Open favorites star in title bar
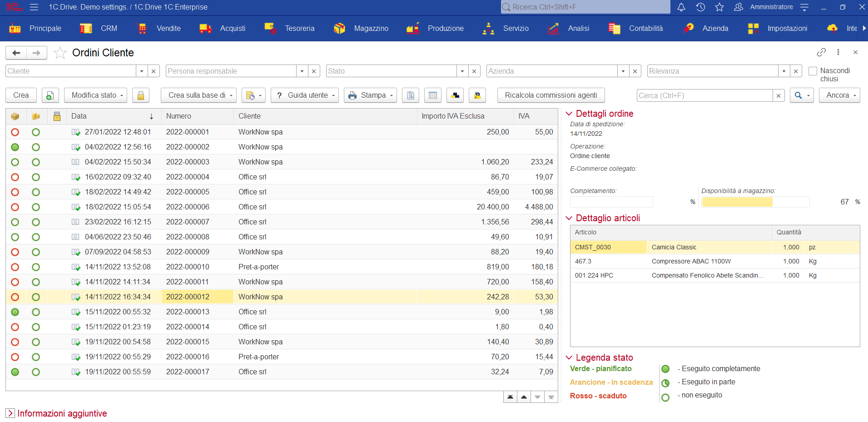Viewport: 868px width, 422px height. [x=719, y=7]
